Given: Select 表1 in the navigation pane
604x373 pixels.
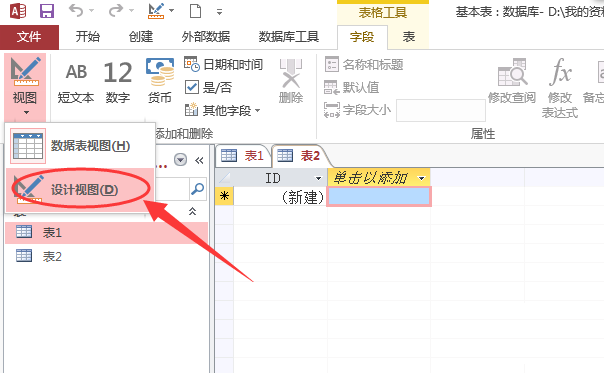Looking at the screenshot, I should click(106, 232).
